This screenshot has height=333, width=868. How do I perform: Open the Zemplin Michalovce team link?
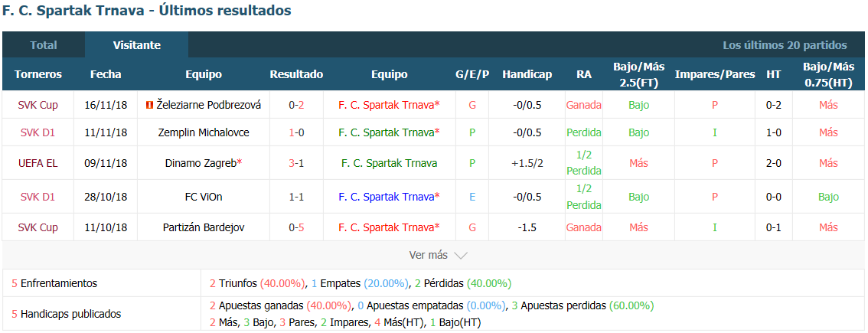[203, 132]
